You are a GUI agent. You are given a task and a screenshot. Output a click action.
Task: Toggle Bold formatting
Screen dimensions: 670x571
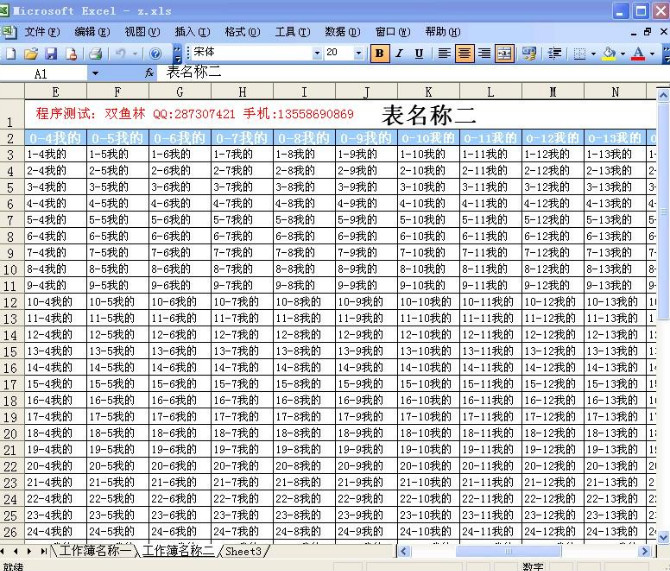point(379,53)
